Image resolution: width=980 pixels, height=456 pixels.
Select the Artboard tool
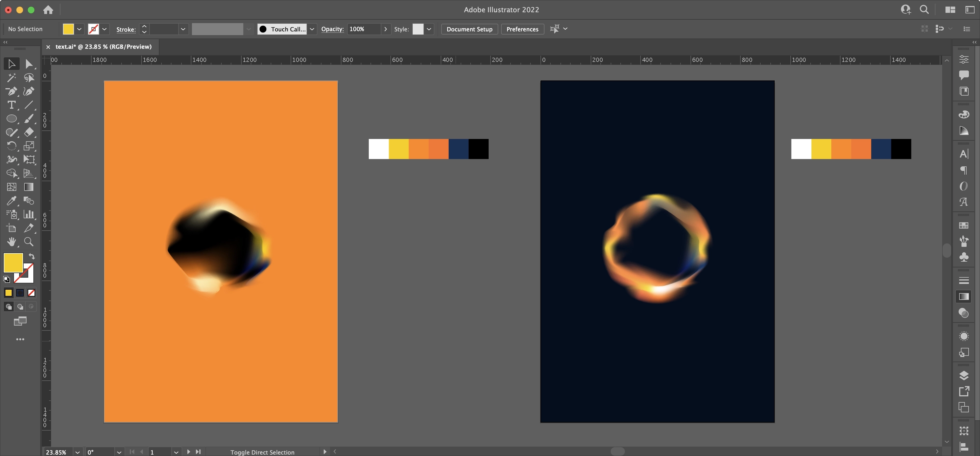click(x=11, y=228)
